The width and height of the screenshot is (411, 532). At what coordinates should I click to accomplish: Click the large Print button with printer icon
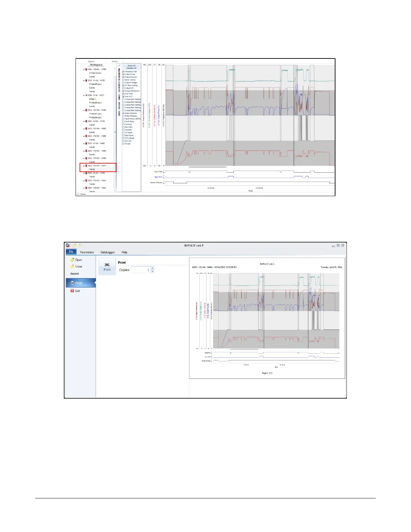point(107,267)
